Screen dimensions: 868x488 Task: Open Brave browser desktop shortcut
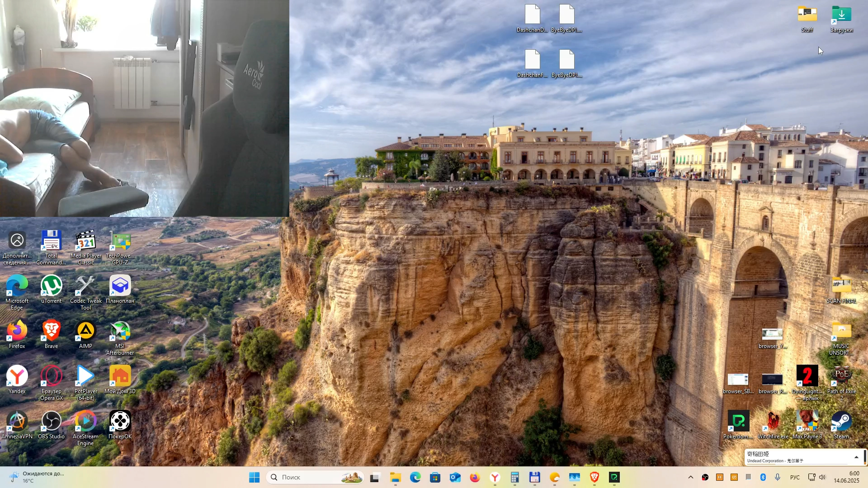(x=51, y=334)
